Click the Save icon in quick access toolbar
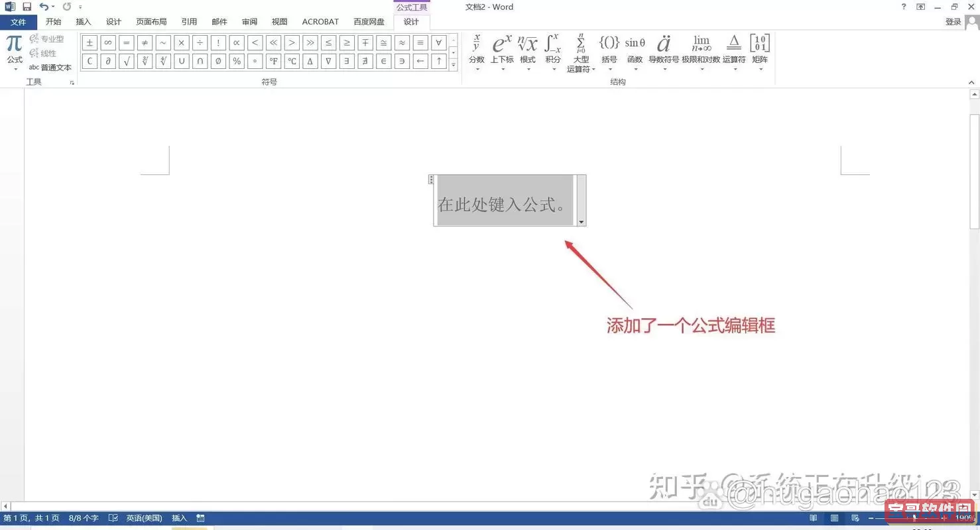Viewport: 980px width, 530px height. (27, 7)
